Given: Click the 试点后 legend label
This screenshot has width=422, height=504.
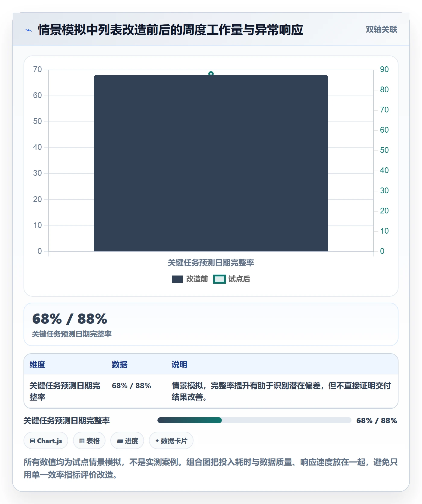Looking at the screenshot, I should [x=239, y=279].
